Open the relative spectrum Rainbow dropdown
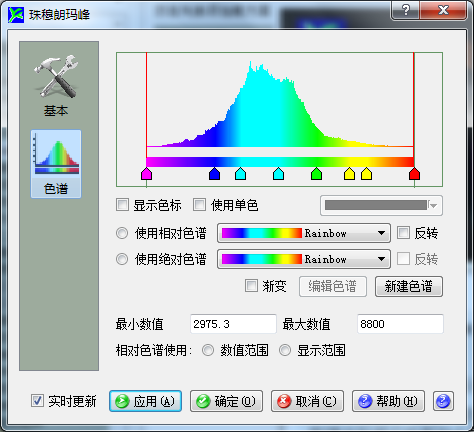 pyautogui.click(x=304, y=233)
